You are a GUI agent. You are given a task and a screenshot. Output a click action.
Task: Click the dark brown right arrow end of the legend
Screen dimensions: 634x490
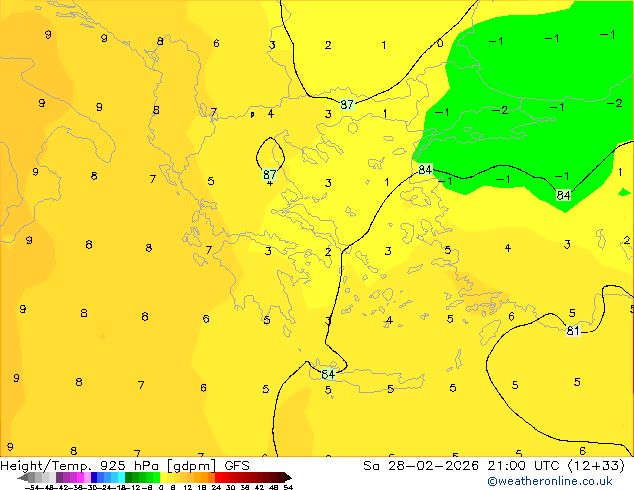point(288,478)
